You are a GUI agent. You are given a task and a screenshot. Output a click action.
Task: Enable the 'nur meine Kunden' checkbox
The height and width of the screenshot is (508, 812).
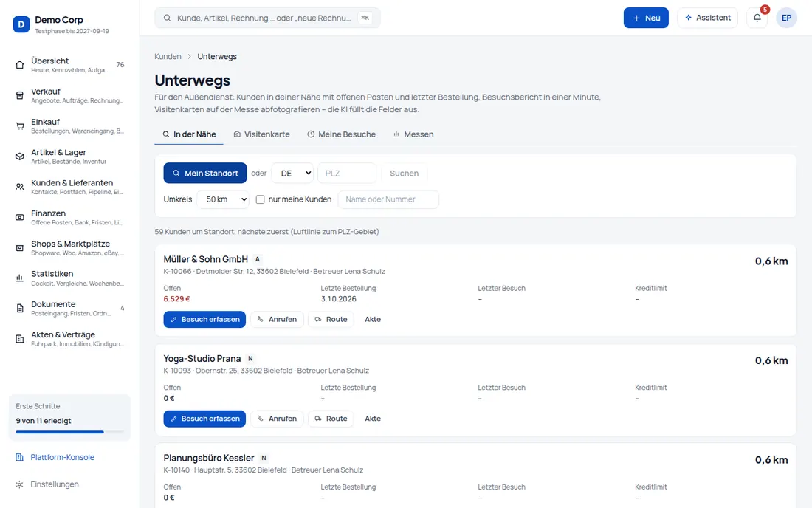[260, 199]
